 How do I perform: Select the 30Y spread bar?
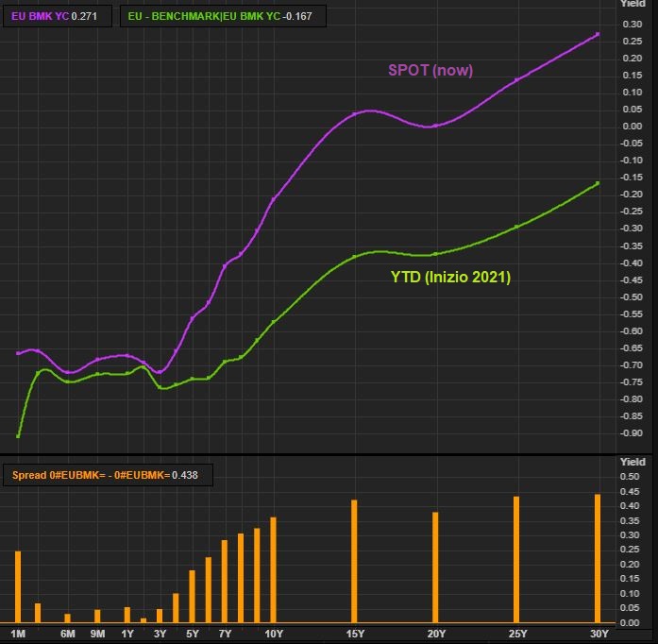click(598, 558)
